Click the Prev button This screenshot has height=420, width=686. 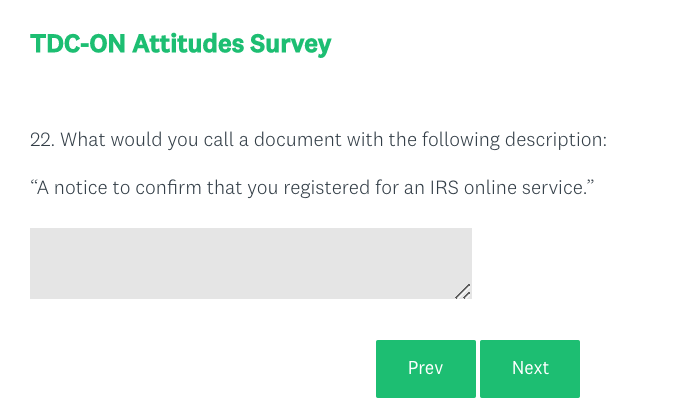coord(425,368)
